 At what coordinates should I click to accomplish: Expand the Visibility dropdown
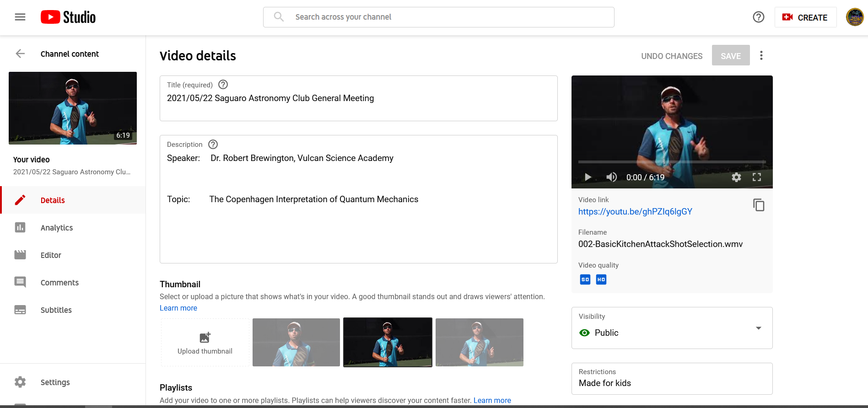(672, 328)
